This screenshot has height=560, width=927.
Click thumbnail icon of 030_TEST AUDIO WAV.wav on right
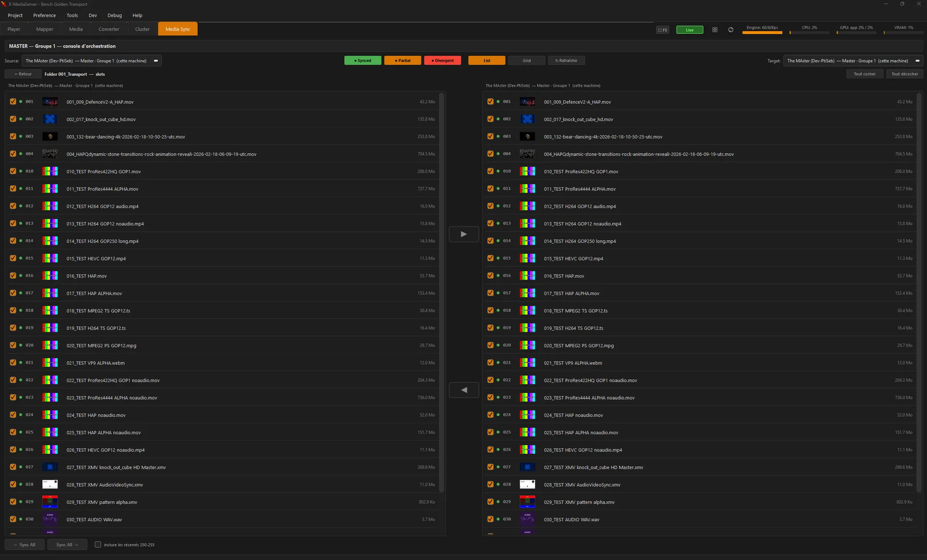[527, 519]
